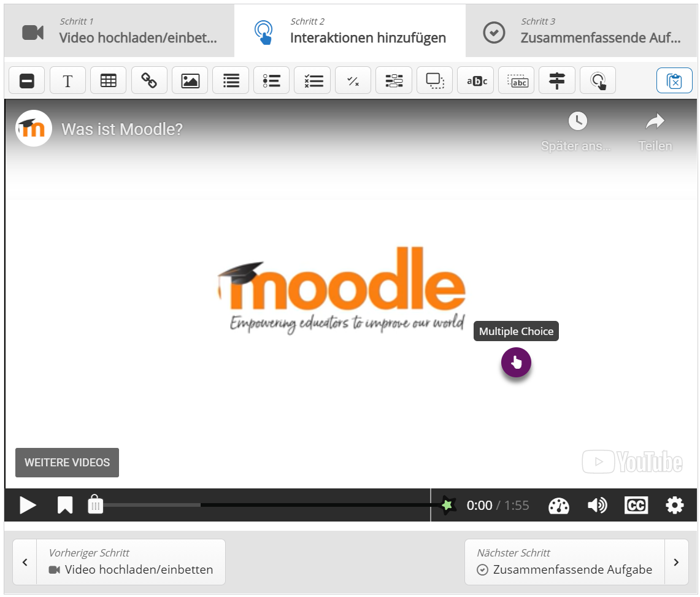Open the bookmarks menu in player bar
The image size is (700, 597).
point(65,505)
